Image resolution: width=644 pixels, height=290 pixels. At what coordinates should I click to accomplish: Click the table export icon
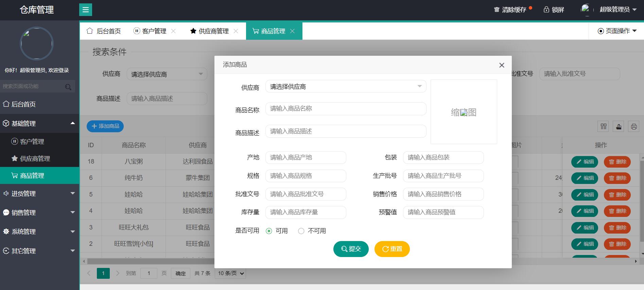(x=619, y=126)
